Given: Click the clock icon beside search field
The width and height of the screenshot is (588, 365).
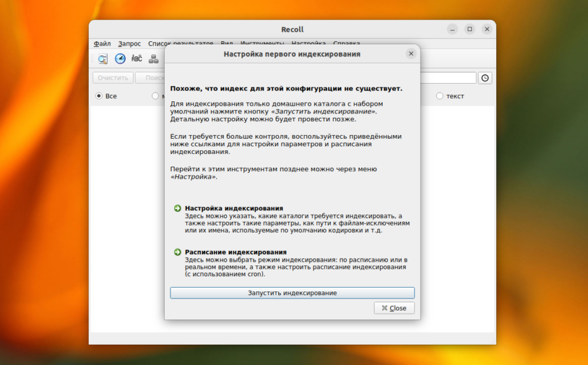Looking at the screenshot, I should tap(485, 78).
